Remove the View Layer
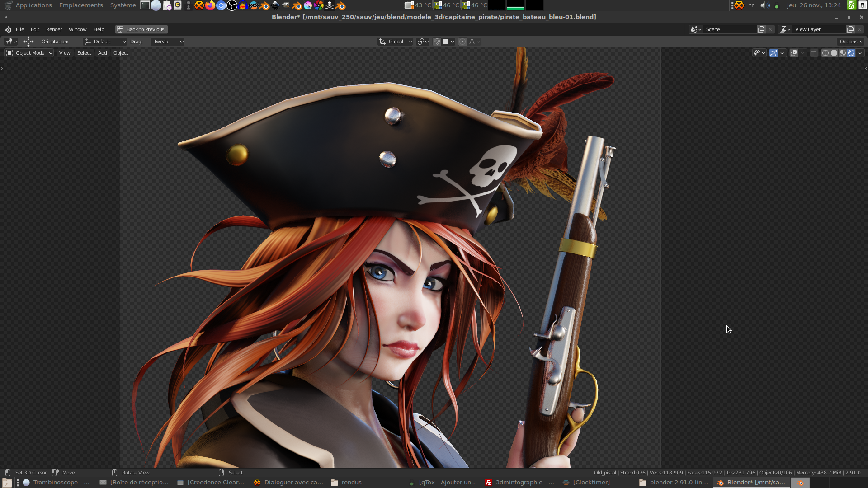Viewport: 868px width, 488px height. tap(859, 29)
